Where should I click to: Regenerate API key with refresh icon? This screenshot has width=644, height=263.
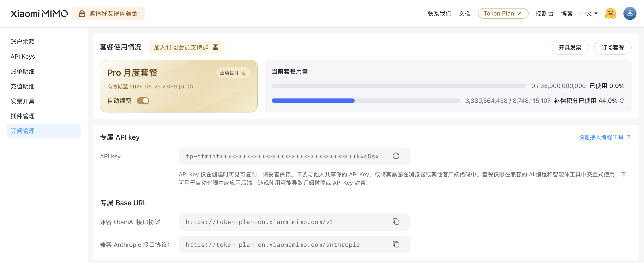[396, 156]
